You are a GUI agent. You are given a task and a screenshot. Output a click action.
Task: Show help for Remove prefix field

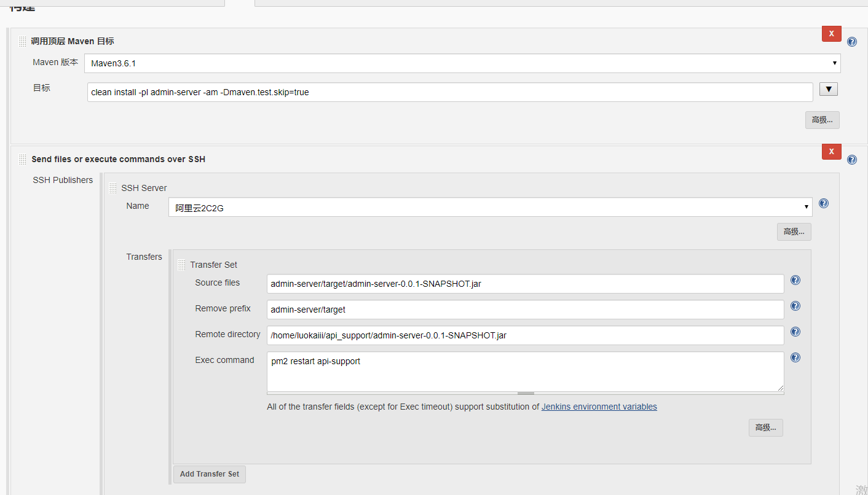795,306
